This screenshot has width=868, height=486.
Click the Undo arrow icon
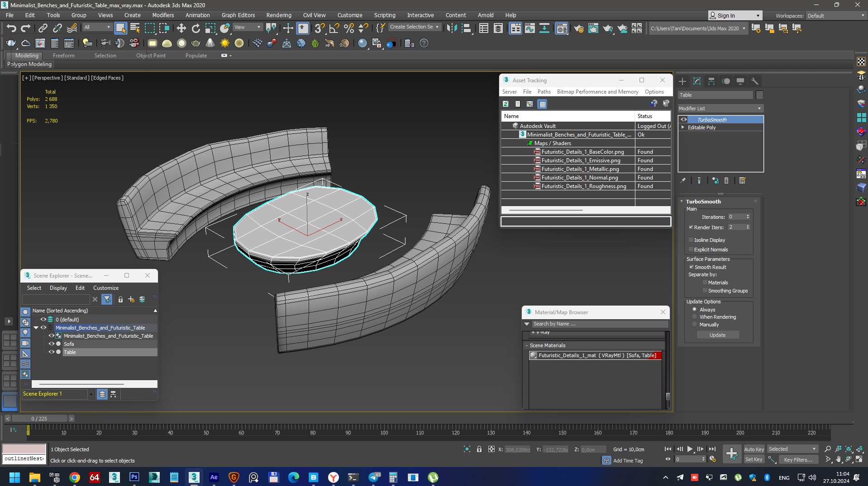coord(11,28)
